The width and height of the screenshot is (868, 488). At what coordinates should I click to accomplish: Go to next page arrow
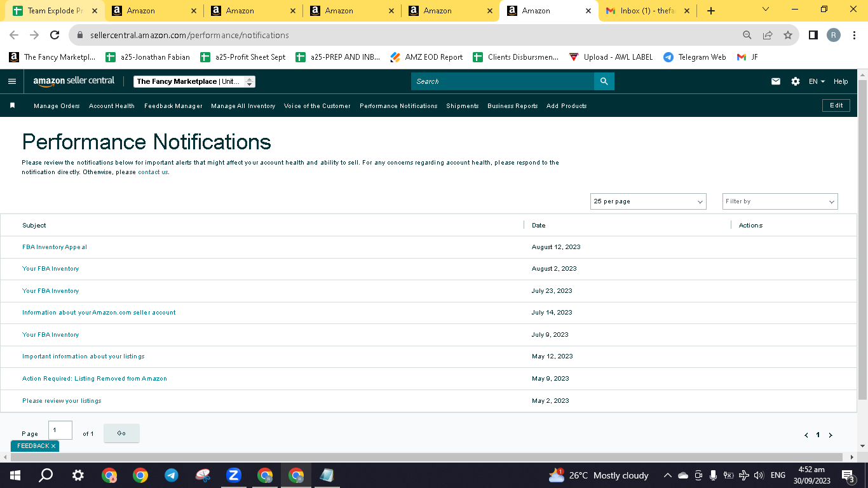click(x=830, y=435)
